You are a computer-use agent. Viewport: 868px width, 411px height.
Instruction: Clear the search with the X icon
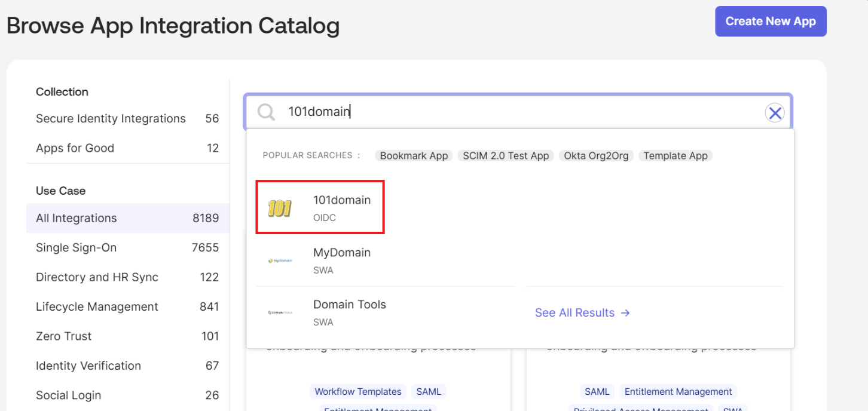point(775,112)
